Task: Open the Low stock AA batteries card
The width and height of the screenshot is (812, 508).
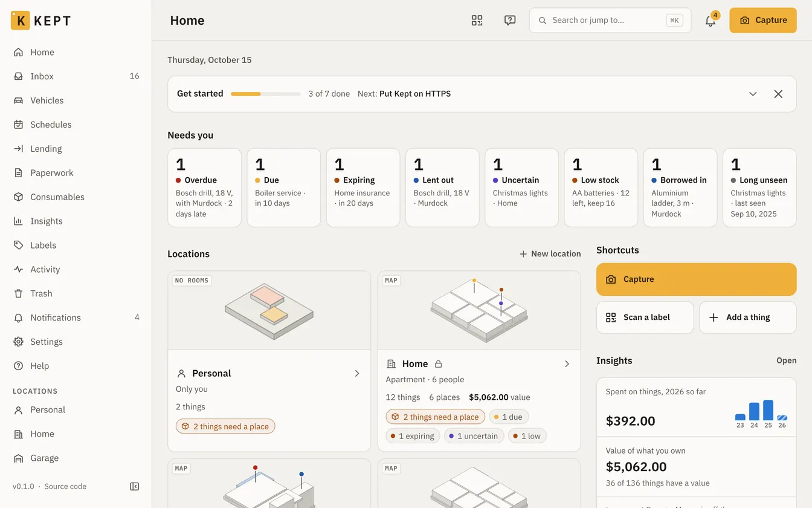Action: click(x=601, y=187)
